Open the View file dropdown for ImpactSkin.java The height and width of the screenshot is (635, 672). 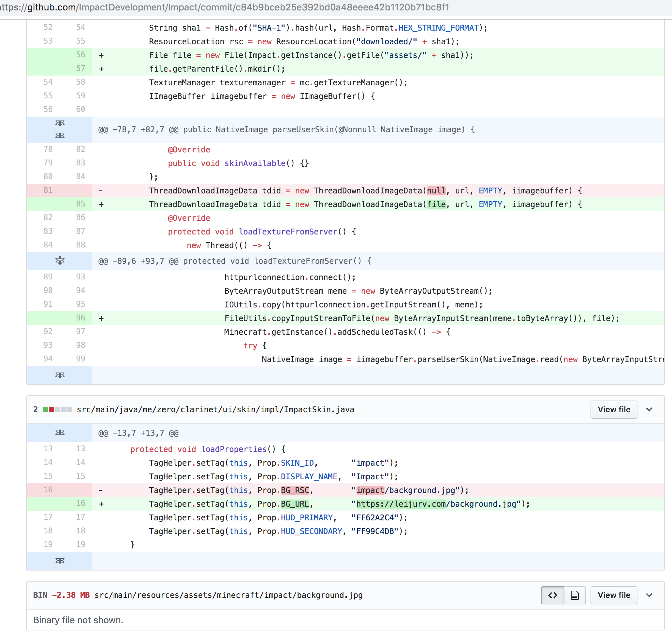click(649, 410)
